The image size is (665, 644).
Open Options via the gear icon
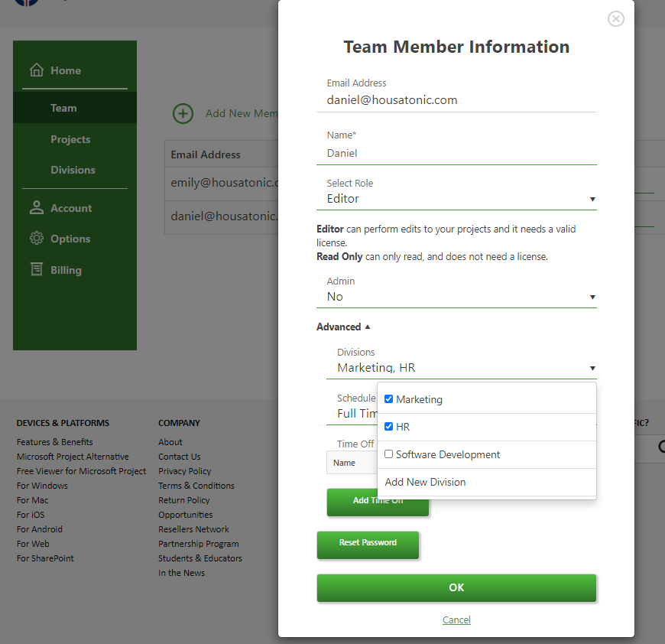[36, 239]
